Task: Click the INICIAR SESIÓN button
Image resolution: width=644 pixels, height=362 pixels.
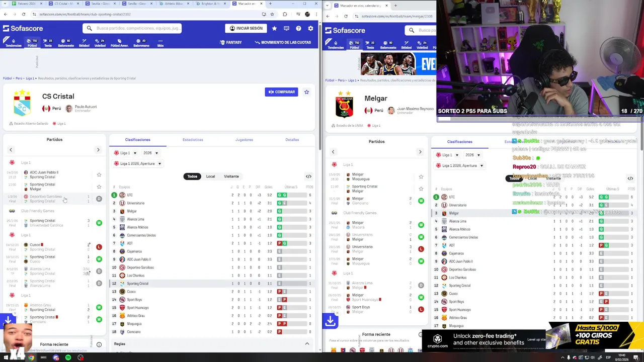Action: coord(246,28)
